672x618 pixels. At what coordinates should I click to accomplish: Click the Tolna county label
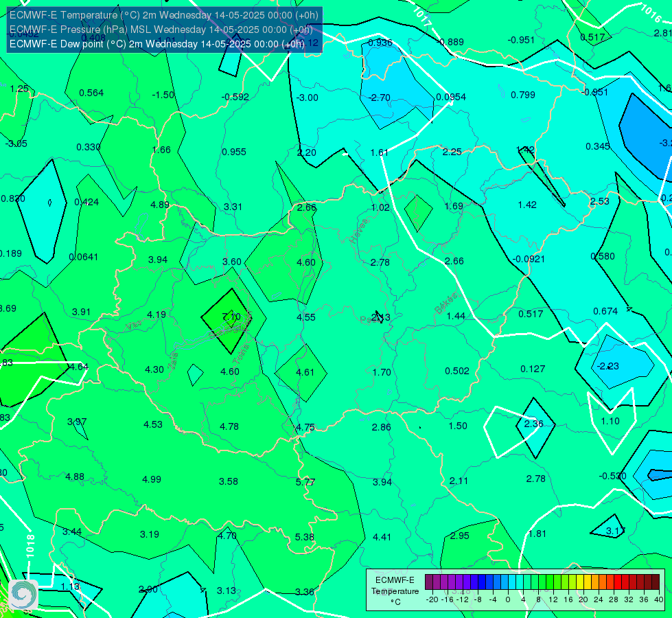[241, 354]
